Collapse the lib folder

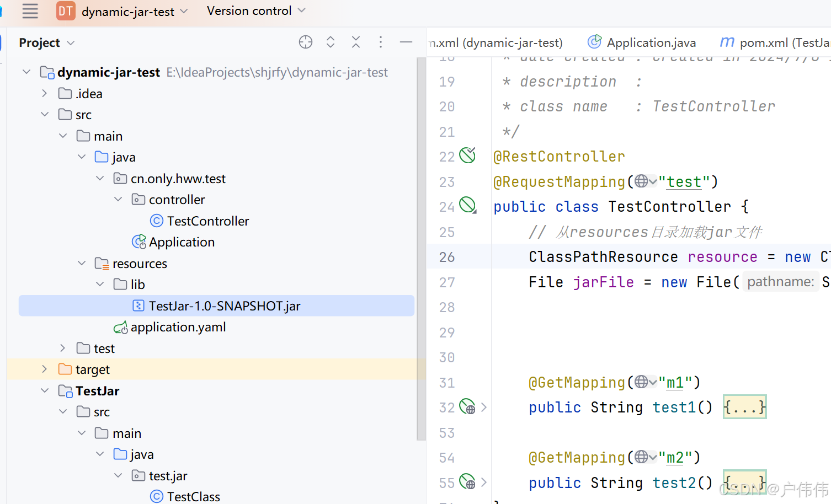[x=100, y=285]
